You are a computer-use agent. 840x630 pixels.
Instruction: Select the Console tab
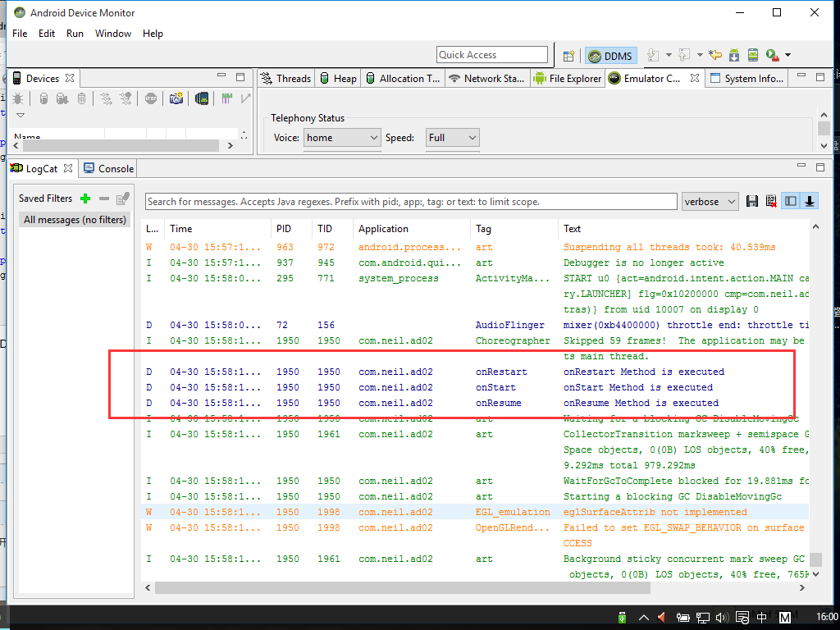[109, 168]
